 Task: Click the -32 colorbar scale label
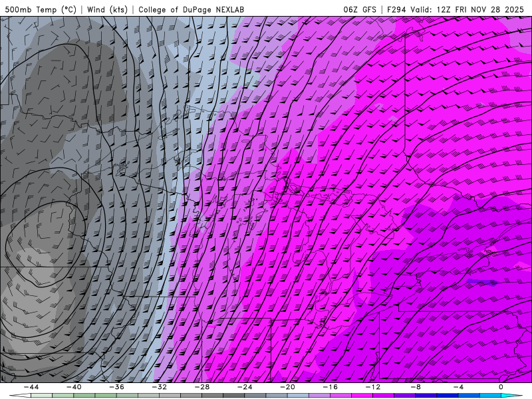click(x=159, y=387)
